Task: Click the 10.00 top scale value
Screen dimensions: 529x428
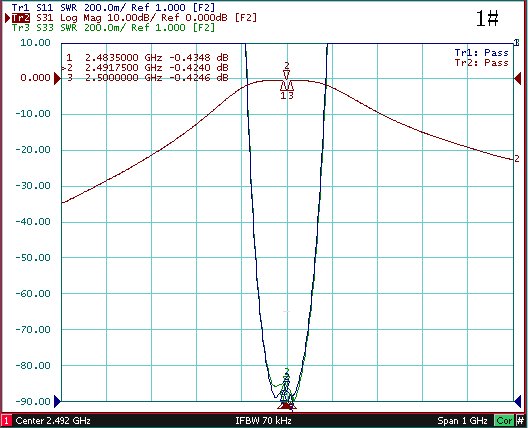Action: click(35, 42)
